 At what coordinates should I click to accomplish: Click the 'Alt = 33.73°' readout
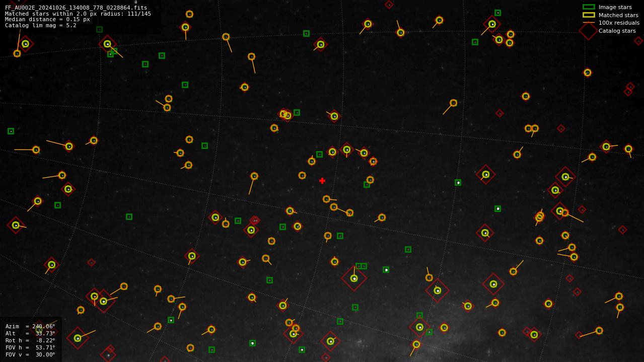(x=30, y=333)
